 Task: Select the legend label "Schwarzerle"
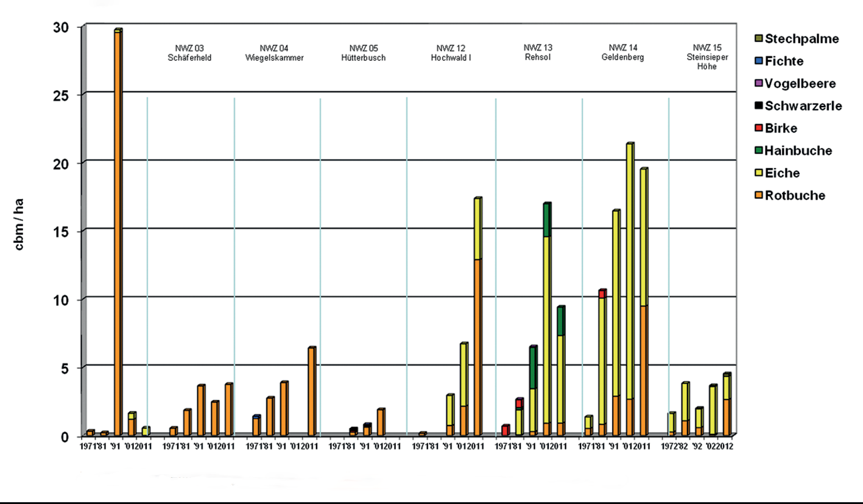(x=804, y=106)
